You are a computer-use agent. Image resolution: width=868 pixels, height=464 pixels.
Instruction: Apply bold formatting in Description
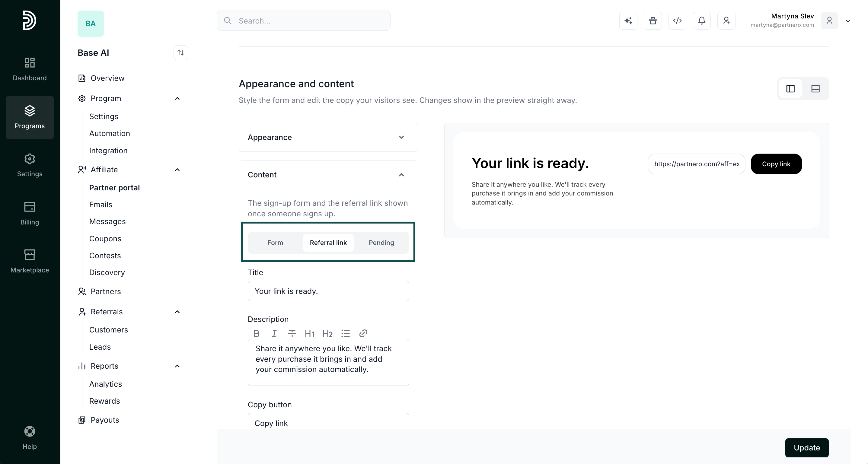[x=256, y=333]
